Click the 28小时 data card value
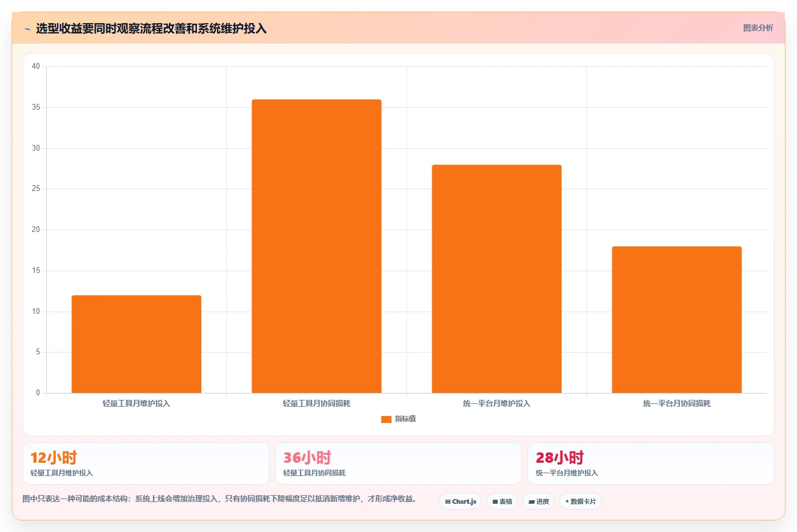 point(559,458)
